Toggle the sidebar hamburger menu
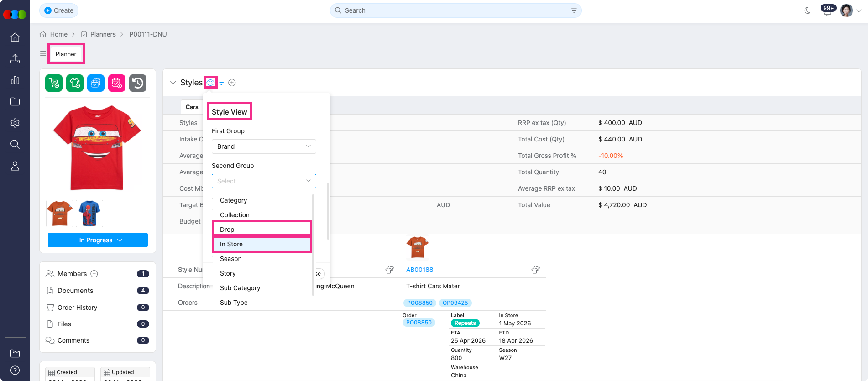Screen dimensions: 868x381 tap(43, 54)
